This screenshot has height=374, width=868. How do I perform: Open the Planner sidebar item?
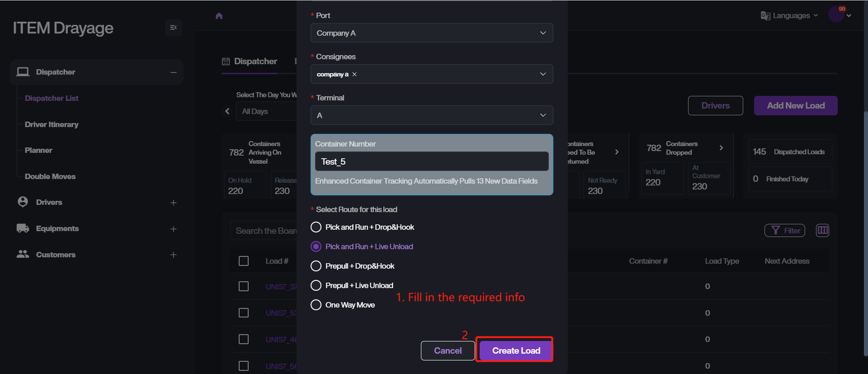[38, 150]
